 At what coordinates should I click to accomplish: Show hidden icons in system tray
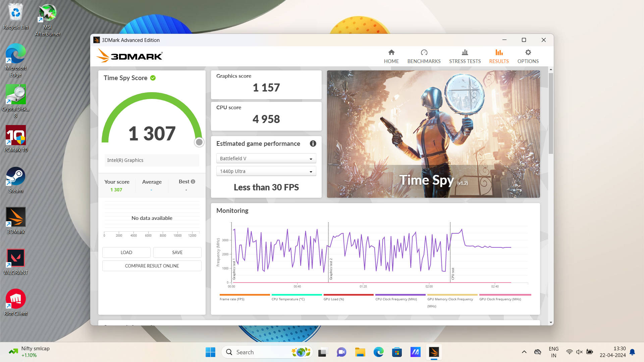[x=524, y=352]
